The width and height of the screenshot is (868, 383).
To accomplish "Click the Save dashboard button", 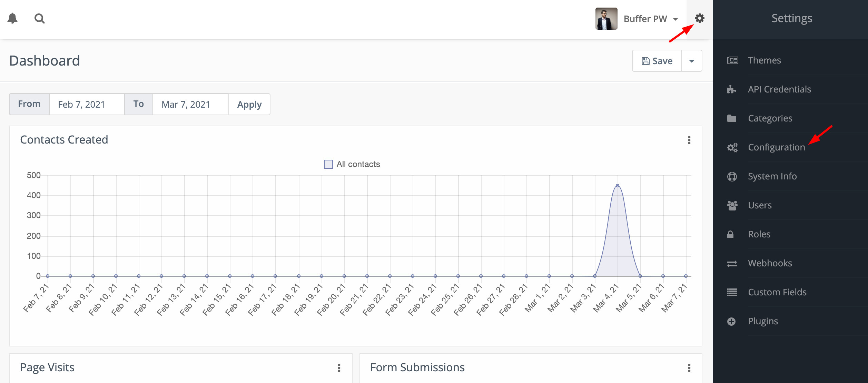I will tap(657, 61).
